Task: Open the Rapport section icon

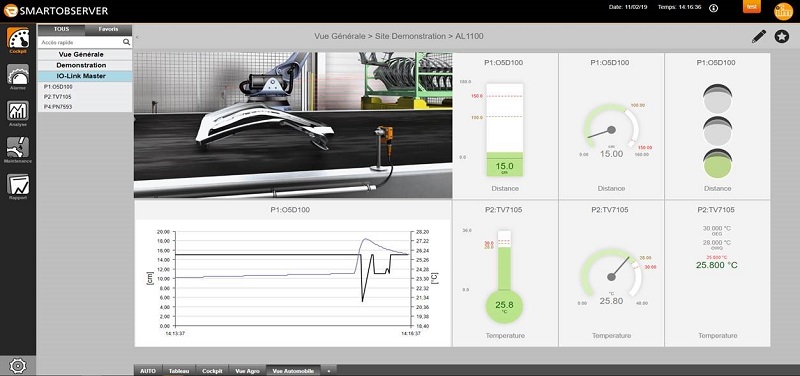Action: click(18, 184)
